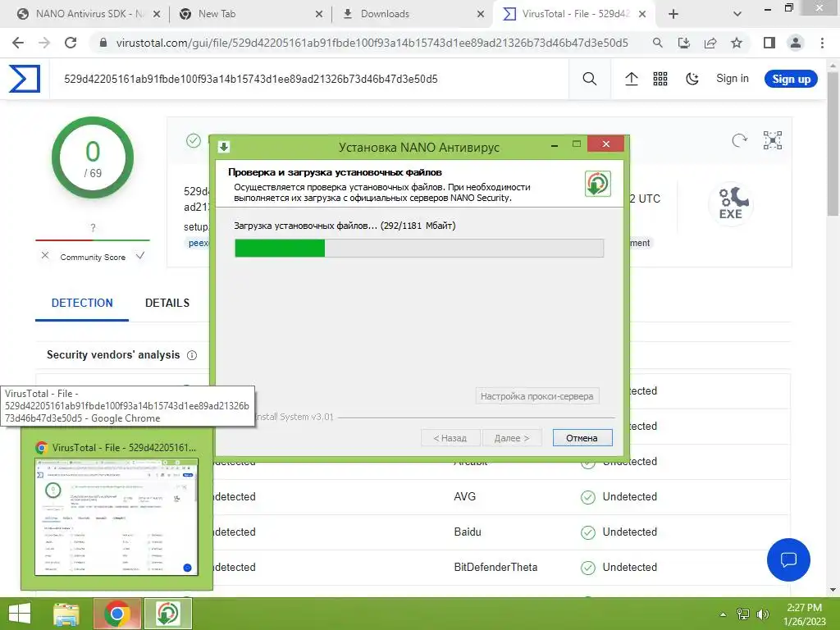
Task: Click reanalyze file refresh icon
Action: pyautogui.click(x=739, y=140)
